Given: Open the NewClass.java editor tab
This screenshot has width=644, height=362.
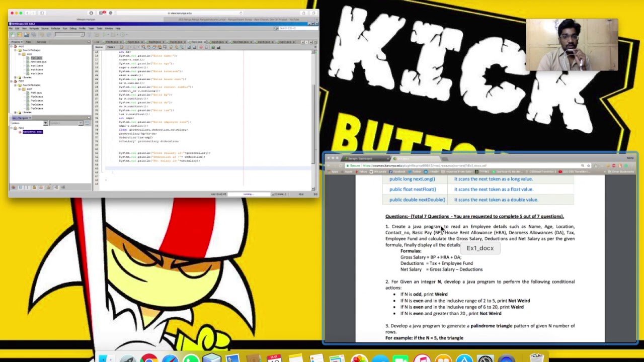Looking at the screenshot, I should coord(240,42).
